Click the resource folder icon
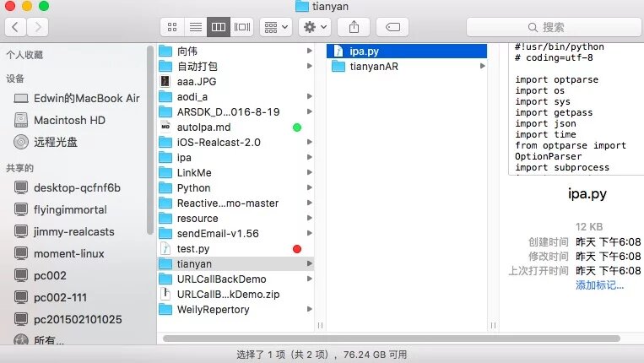This screenshot has height=363, width=644. [165, 218]
